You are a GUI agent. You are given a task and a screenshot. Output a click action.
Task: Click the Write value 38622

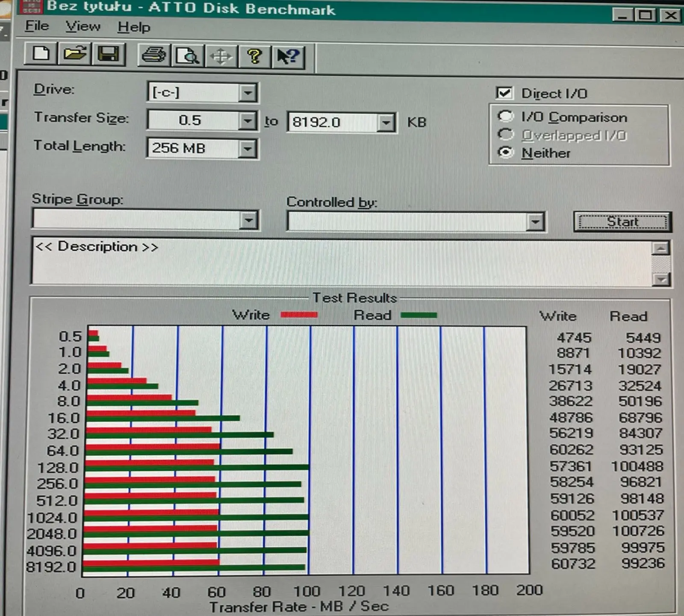pos(570,401)
